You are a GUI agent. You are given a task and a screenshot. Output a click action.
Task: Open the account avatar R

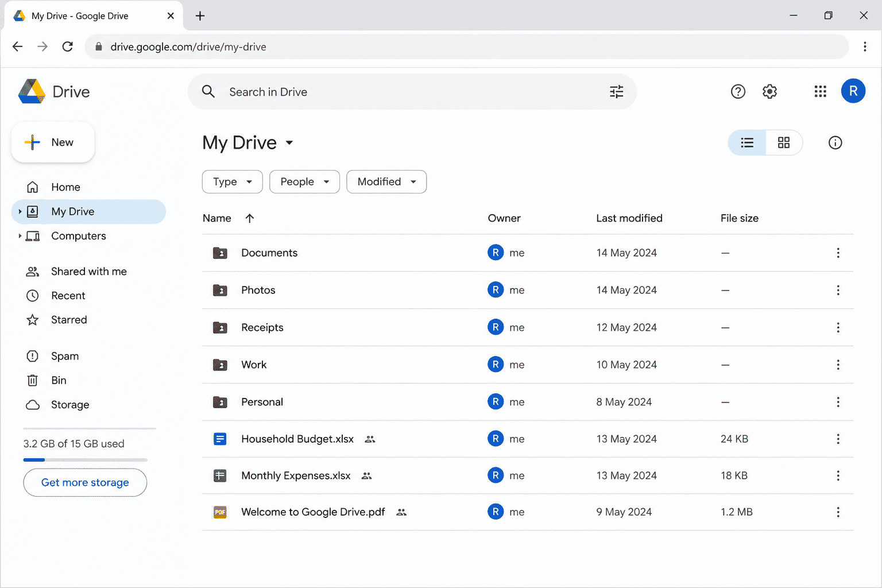pyautogui.click(x=853, y=91)
